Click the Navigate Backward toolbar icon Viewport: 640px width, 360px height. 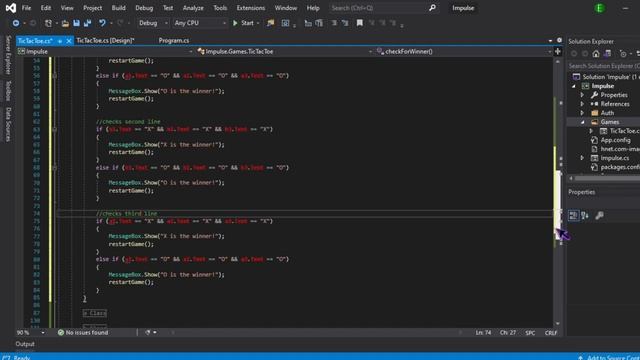[16, 23]
